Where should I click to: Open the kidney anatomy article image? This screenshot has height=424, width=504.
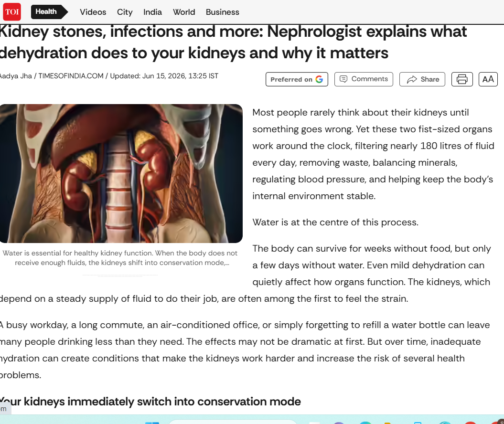click(121, 173)
